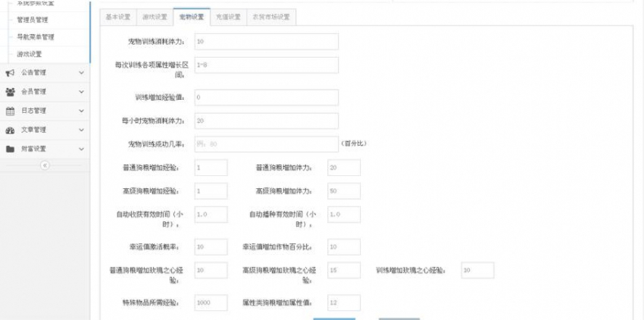Image resolution: width=644 pixels, height=320 pixels.
Task: Select the 宠物设置 tab
Action: coord(191,17)
